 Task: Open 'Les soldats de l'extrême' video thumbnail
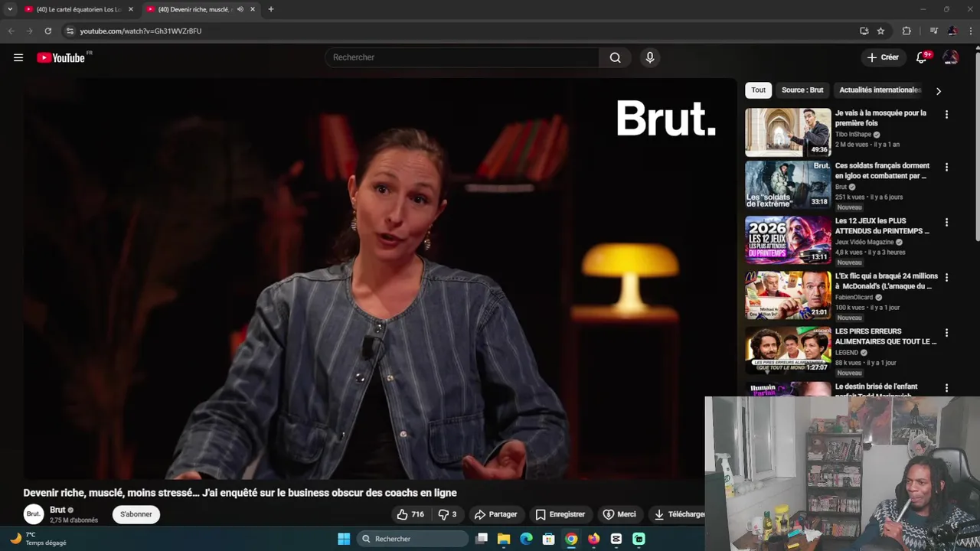[x=788, y=185]
